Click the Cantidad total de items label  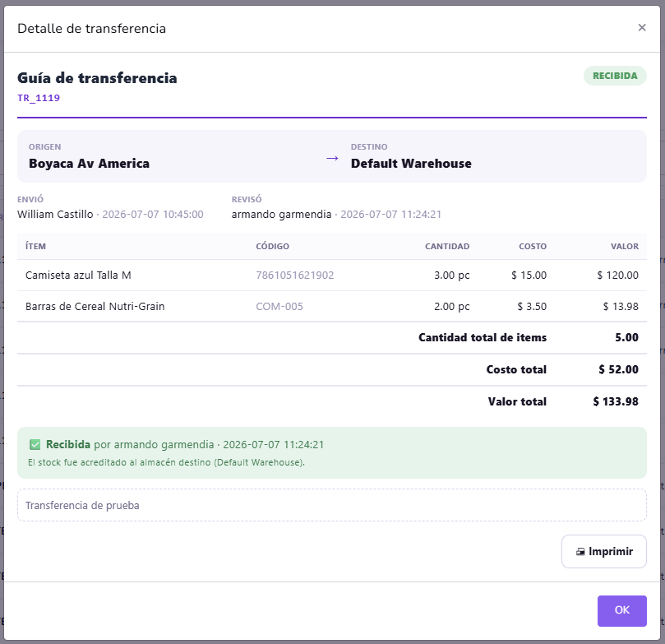(x=483, y=337)
